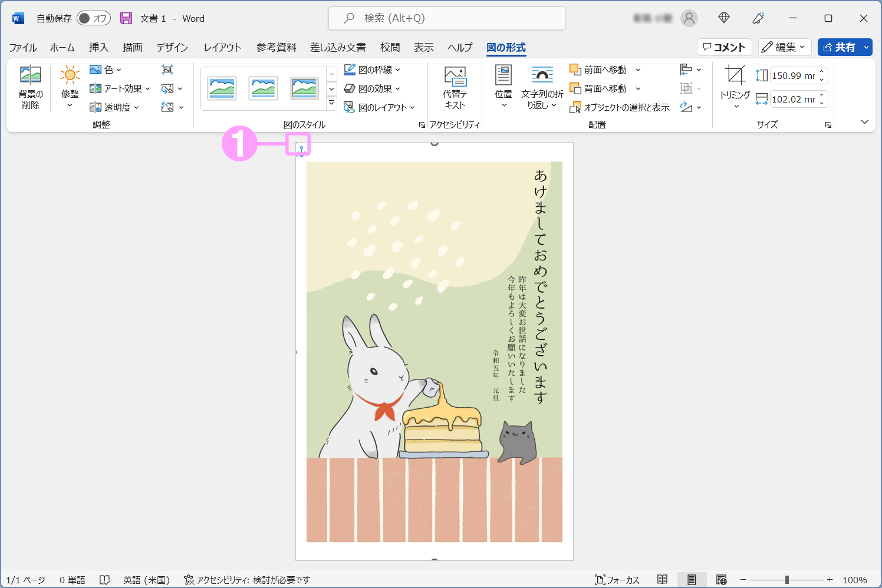Click 前面へ移動 (Bring Forward)
This screenshot has width=882, height=588.
[603, 69]
